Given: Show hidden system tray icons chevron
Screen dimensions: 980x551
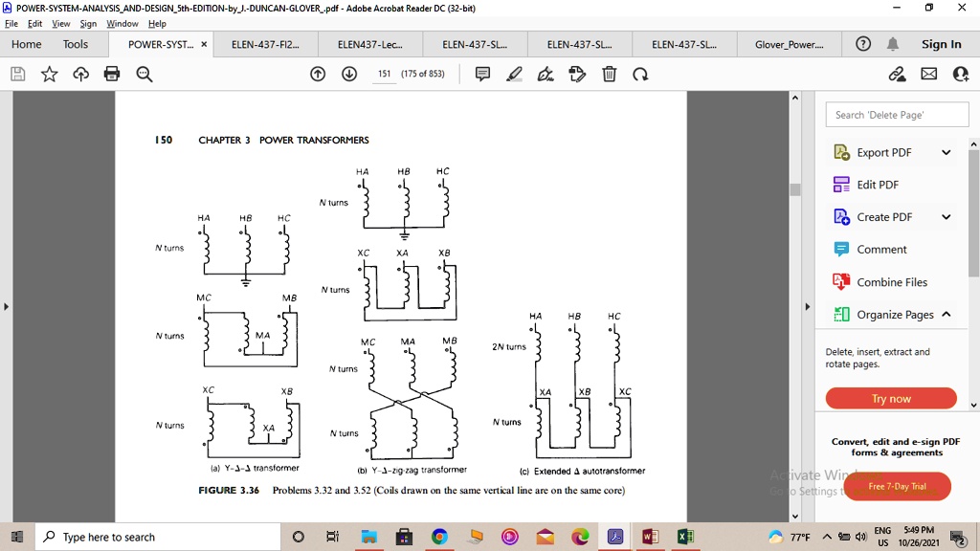Looking at the screenshot, I should [x=827, y=537].
